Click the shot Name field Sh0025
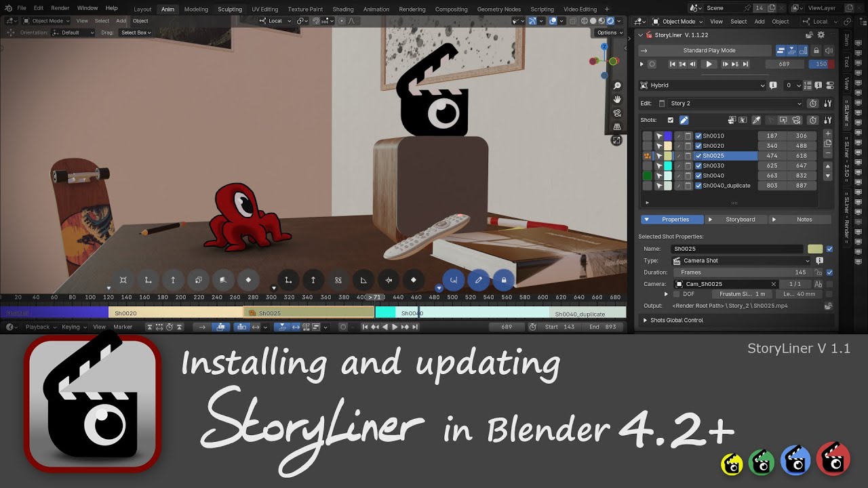The width and height of the screenshot is (868, 488). coord(737,249)
